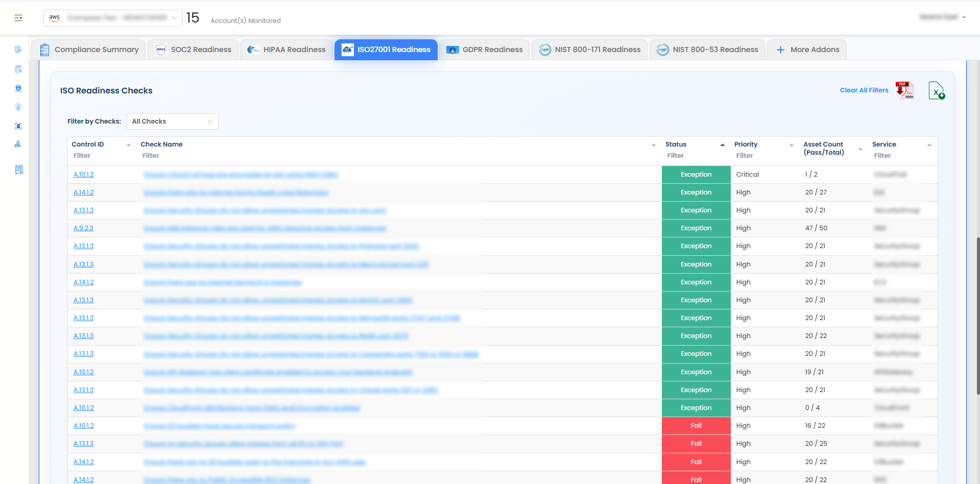This screenshot has height=484, width=980.
Task: Open control A.9.2.3 details
Action: coord(83,228)
